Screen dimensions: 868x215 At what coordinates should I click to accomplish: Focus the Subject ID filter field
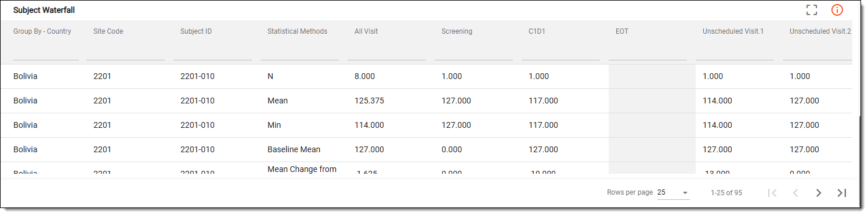[212, 53]
